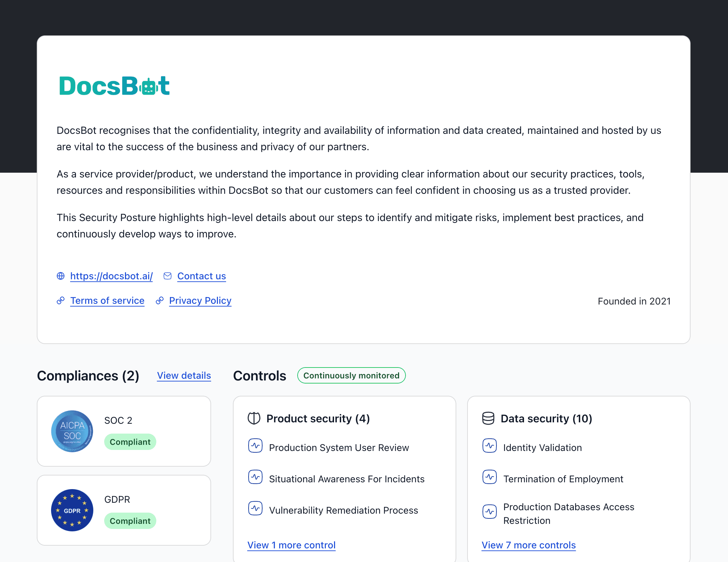
Task: Expand View 7 more controls
Action: (528, 545)
